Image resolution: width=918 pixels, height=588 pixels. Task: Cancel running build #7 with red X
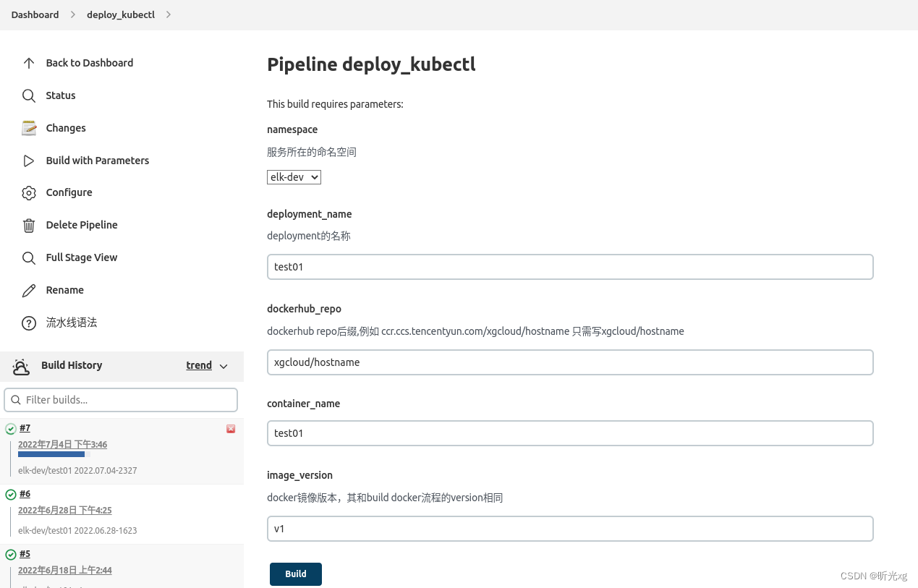(x=231, y=429)
